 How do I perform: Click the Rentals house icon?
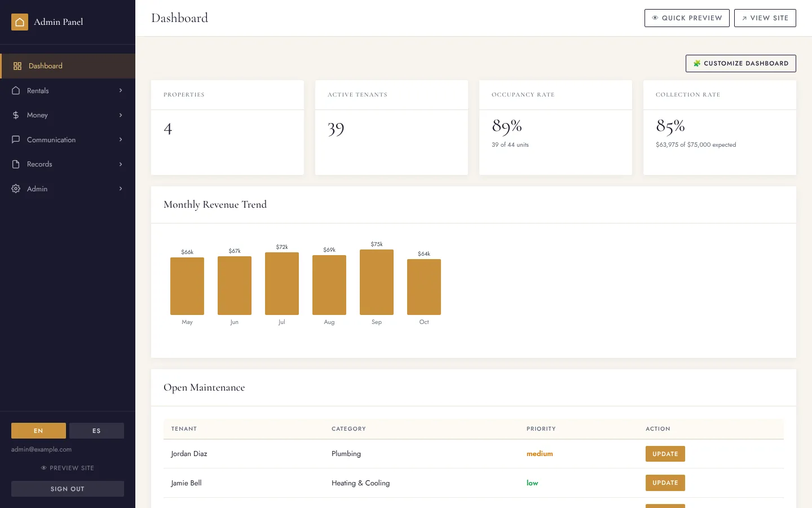[16, 90]
